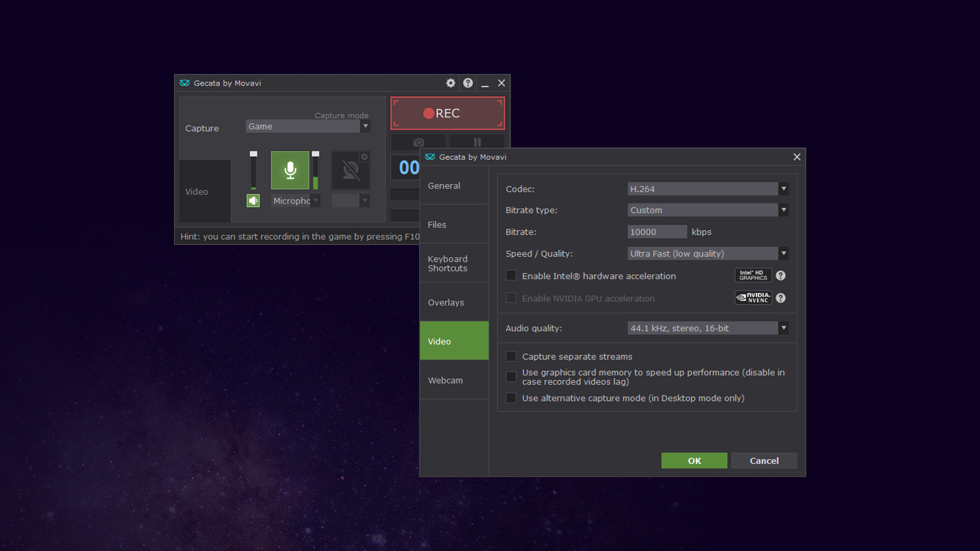The width and height of the screenshot is (980, 551).
Task: Click the green microphone level meter
Action: pos(315,183)
